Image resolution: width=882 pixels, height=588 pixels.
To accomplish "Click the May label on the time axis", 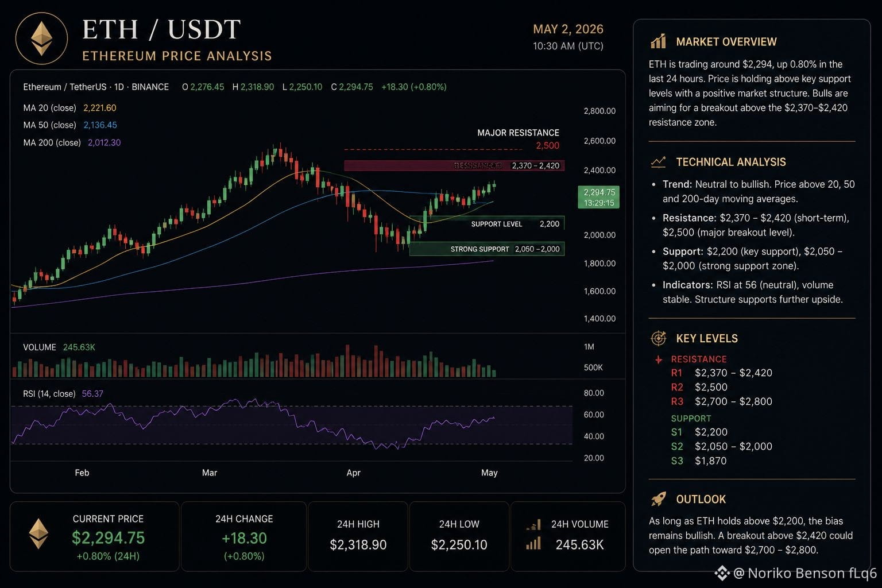I will pyautogui.click(x=489, y=473).
